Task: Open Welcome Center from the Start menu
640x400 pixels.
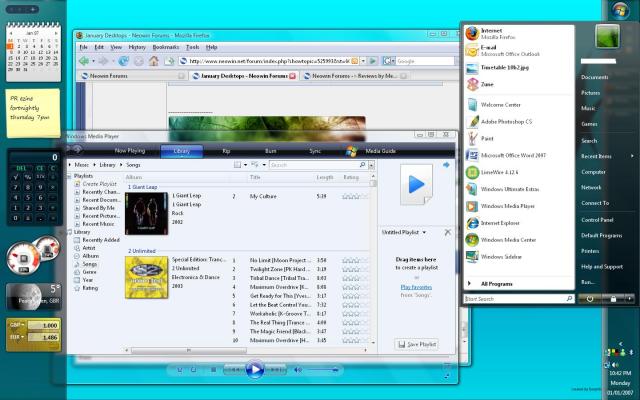Action: pos(518,105)
